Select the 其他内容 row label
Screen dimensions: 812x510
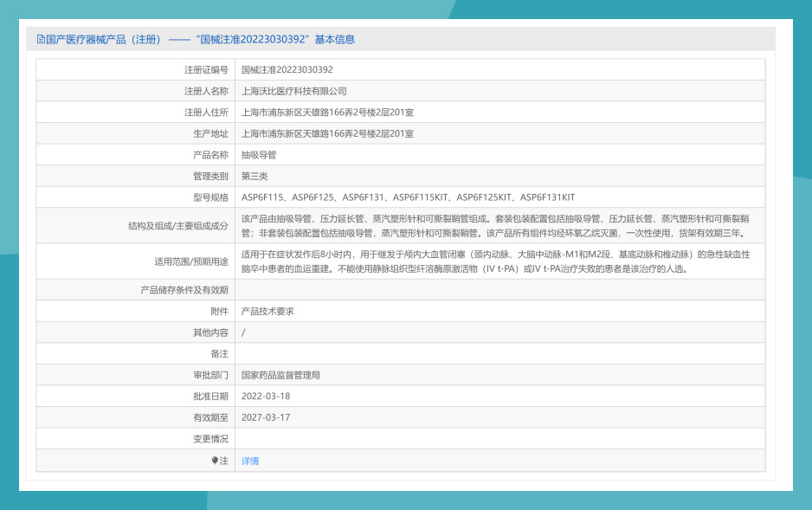210,332
